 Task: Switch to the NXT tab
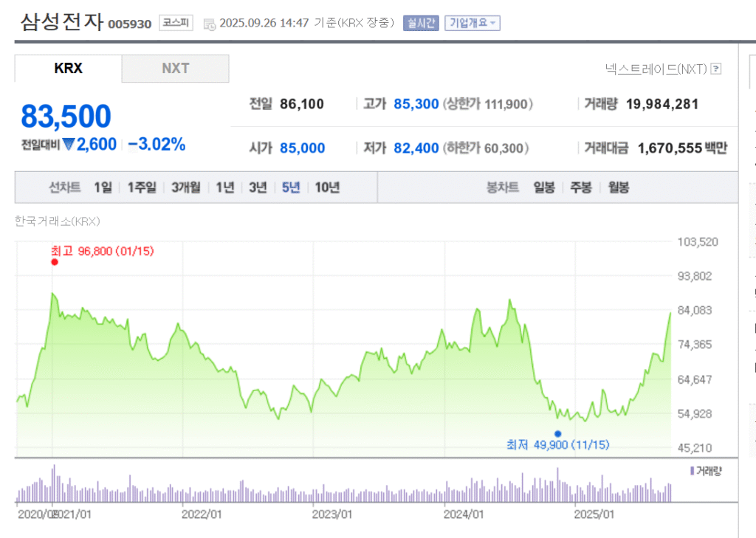(x=176, y=69)
